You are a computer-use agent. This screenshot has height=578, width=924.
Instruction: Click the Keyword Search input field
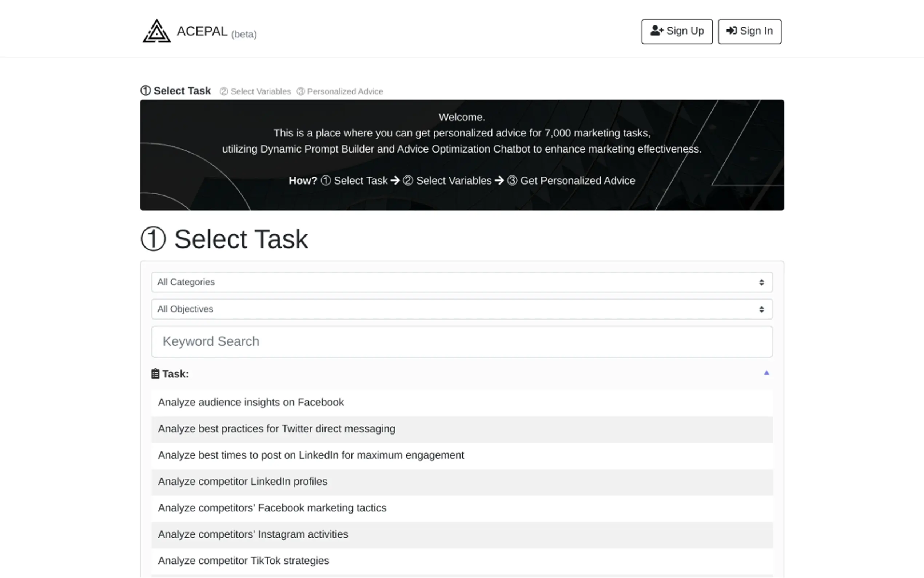(x=461, y=341)
